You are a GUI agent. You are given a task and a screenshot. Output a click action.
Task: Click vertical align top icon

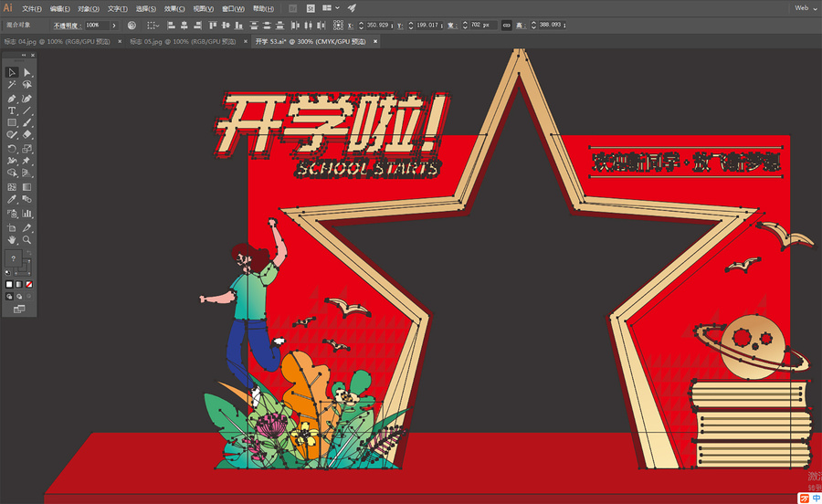click(212, 26)
